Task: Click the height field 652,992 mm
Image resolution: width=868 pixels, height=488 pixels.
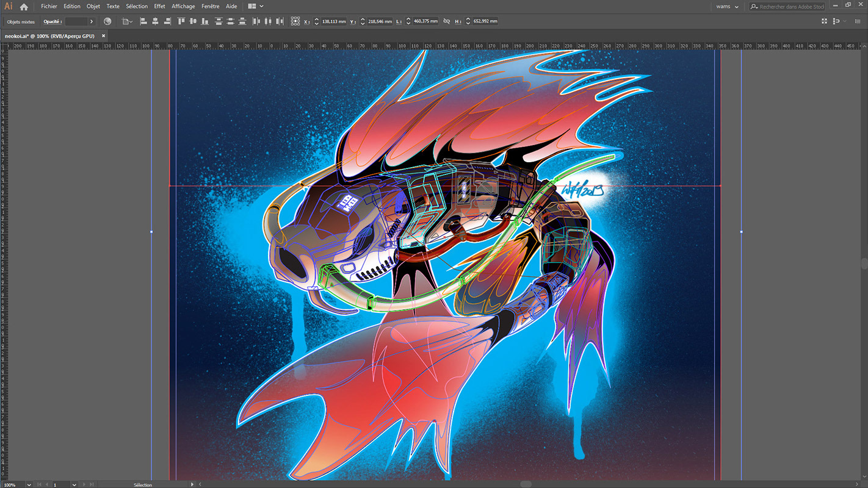Action: (485, 21)
